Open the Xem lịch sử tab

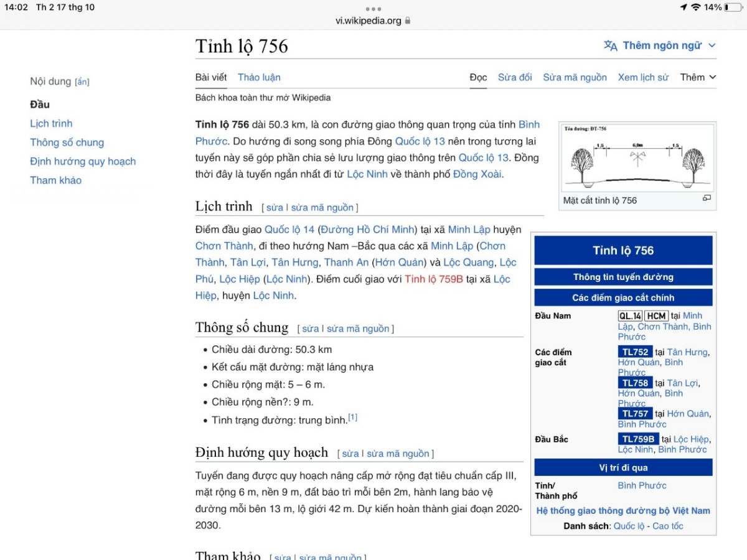643,77
